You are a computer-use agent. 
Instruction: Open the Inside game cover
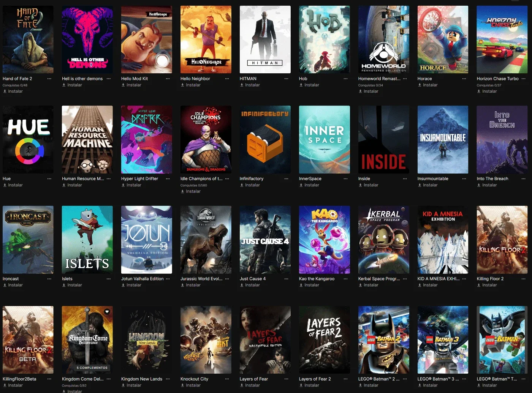click(x=384, y=140)
